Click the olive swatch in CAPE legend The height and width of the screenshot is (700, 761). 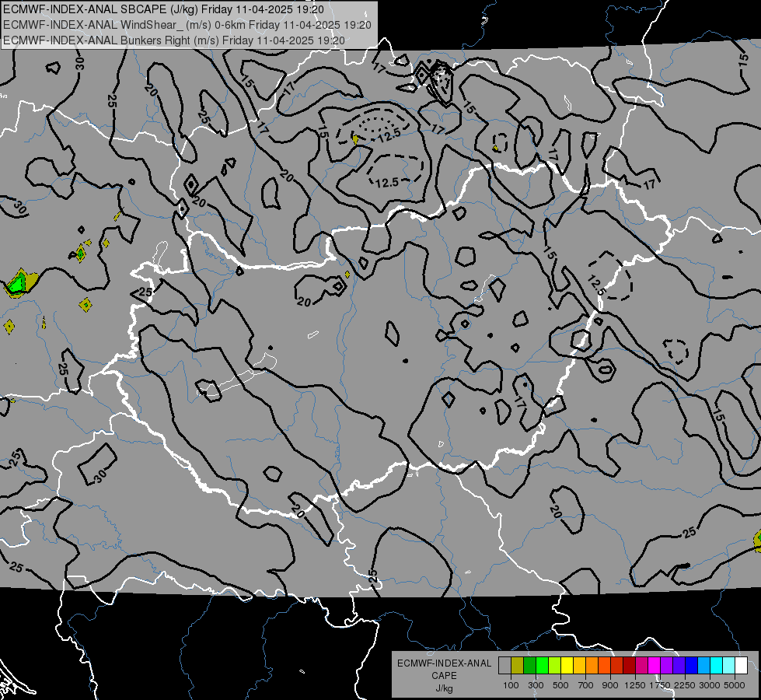518,665
